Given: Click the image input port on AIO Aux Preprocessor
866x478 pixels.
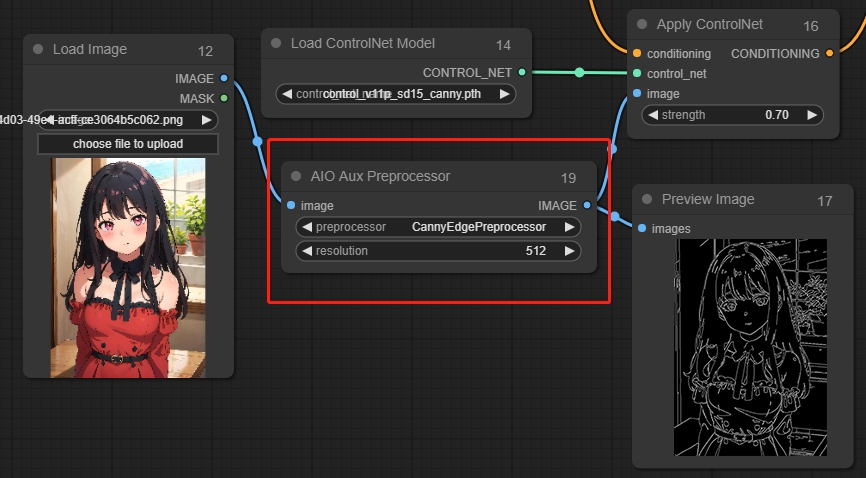Looking at the screenshot, I should [291, 205].
